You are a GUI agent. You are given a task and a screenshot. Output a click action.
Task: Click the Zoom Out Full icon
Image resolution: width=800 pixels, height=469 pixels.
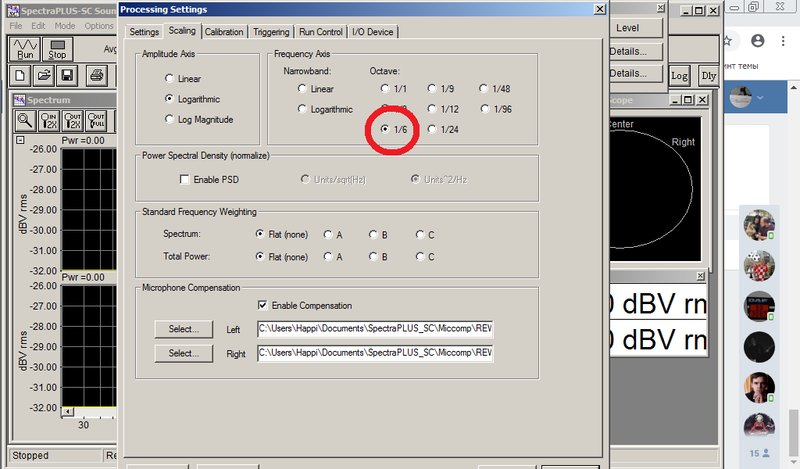tap(96, 121)
